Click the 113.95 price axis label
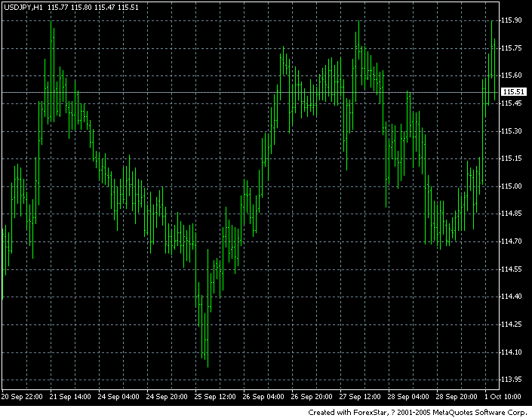The image size is (532, 418). coord(512,380)
